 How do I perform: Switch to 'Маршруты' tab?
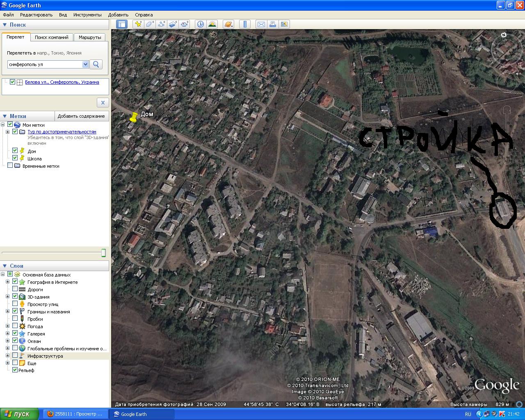(x=90, y=37)
